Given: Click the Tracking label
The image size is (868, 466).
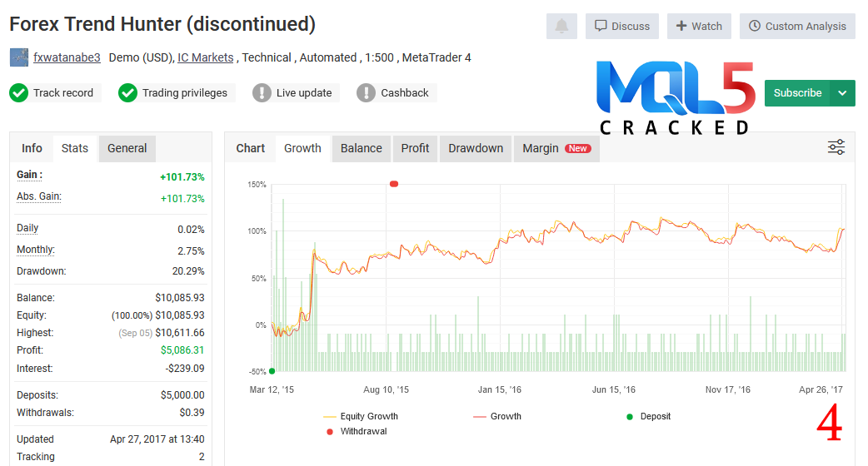Looking at the screenshot, I should 36,457.
